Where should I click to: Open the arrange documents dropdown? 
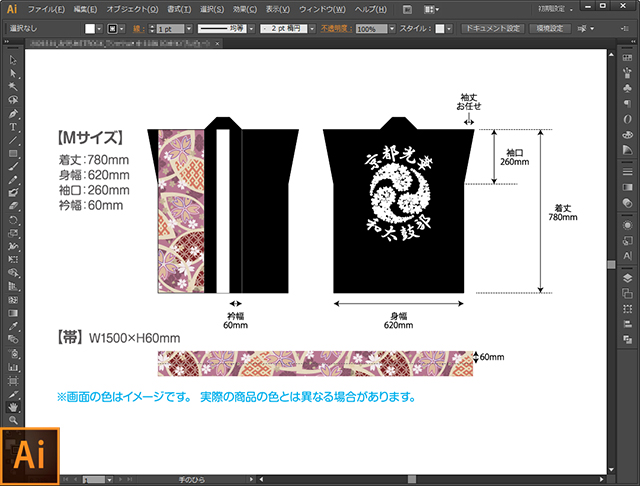click(x=431, y=9)
